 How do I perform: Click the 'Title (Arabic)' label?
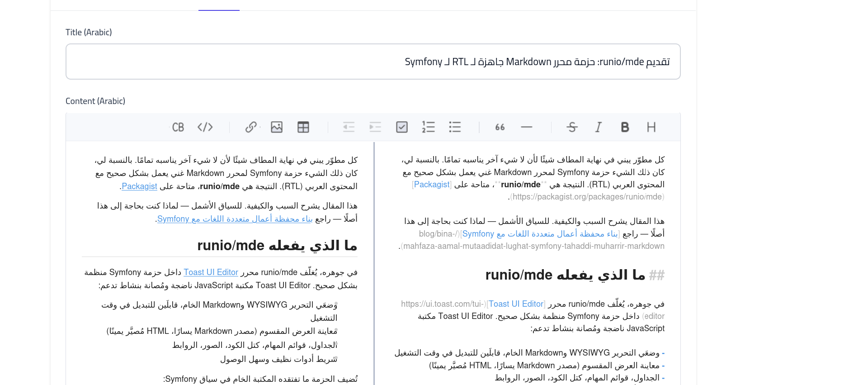click(x=89, y=33)
